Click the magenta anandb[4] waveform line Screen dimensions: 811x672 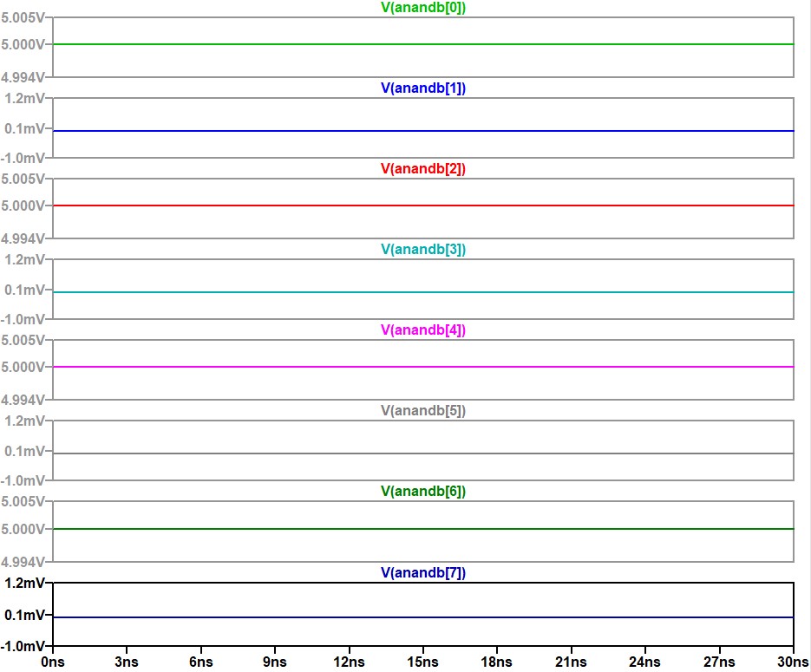423,367
